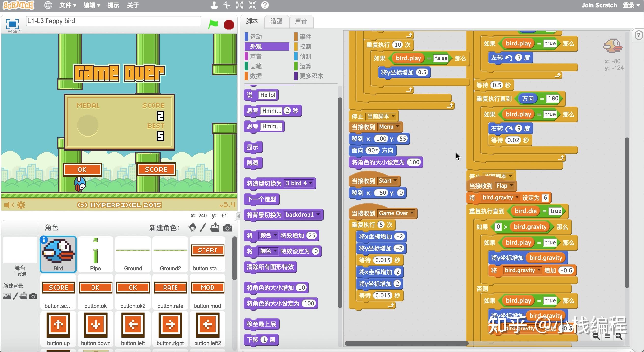The width and height of the screenshot is (644, 352).
Task: Open costume dropdown showing 3 bird 4
Action: [x=299, y=183]
